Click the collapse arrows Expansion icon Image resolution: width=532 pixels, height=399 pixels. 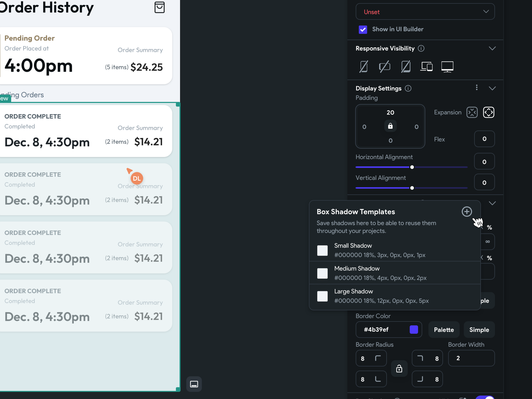tap(472, 112)
